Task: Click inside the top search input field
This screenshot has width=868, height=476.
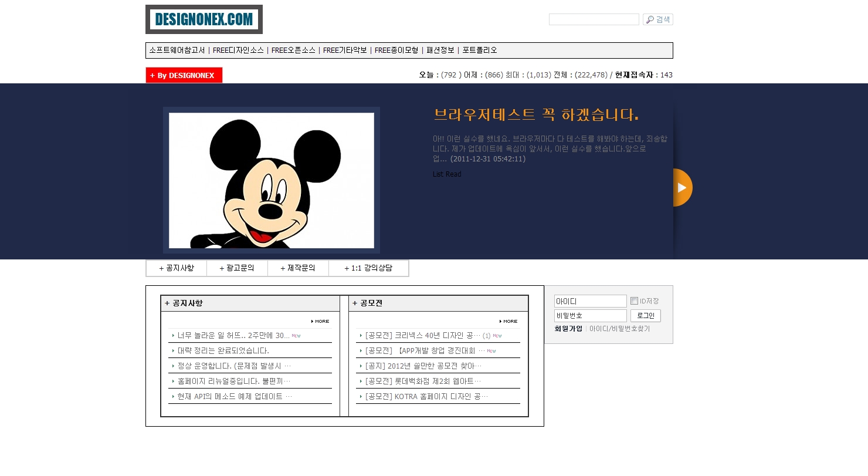Action: (594, 20)
